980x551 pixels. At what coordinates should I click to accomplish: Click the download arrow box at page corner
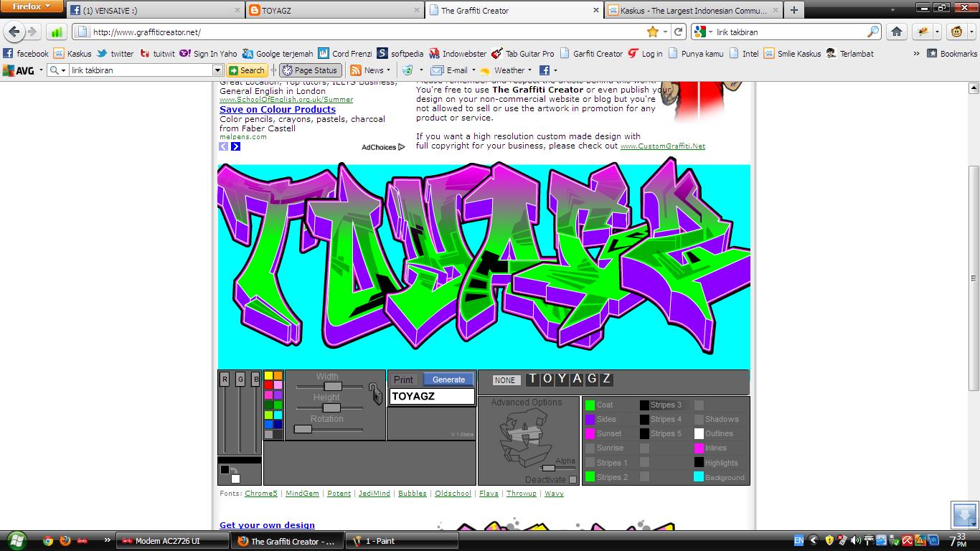coord(963,515)
